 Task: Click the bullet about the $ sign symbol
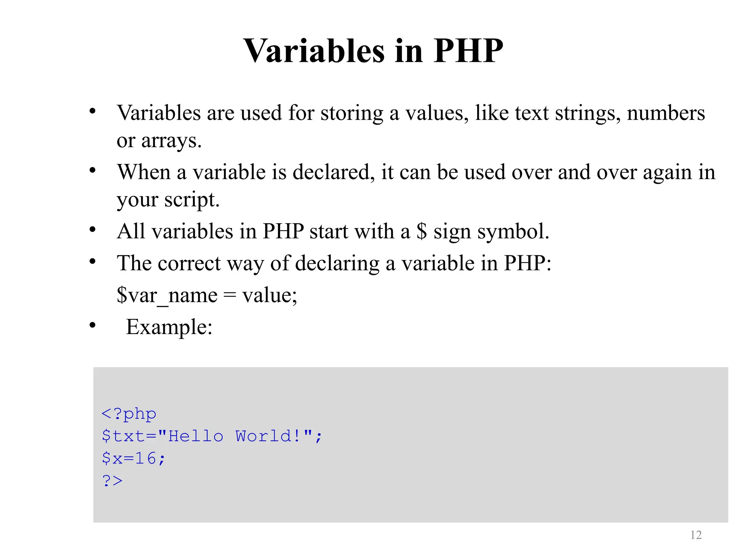[x=333, y=231]
